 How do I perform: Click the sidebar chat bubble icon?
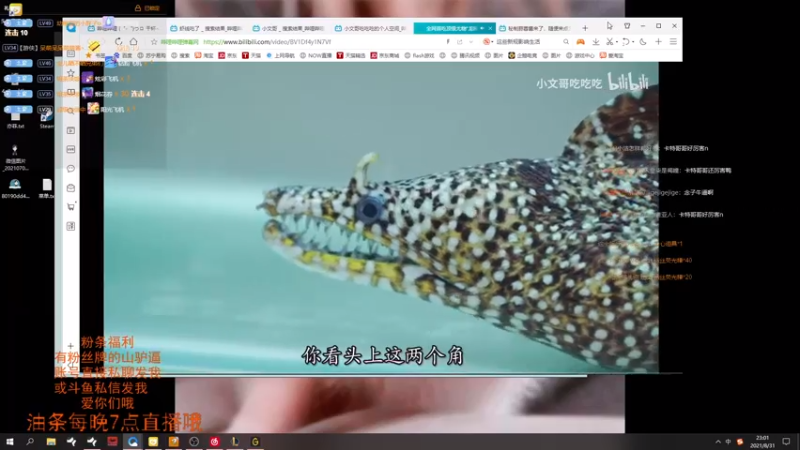pyautogui.click(x=71, y=168)
